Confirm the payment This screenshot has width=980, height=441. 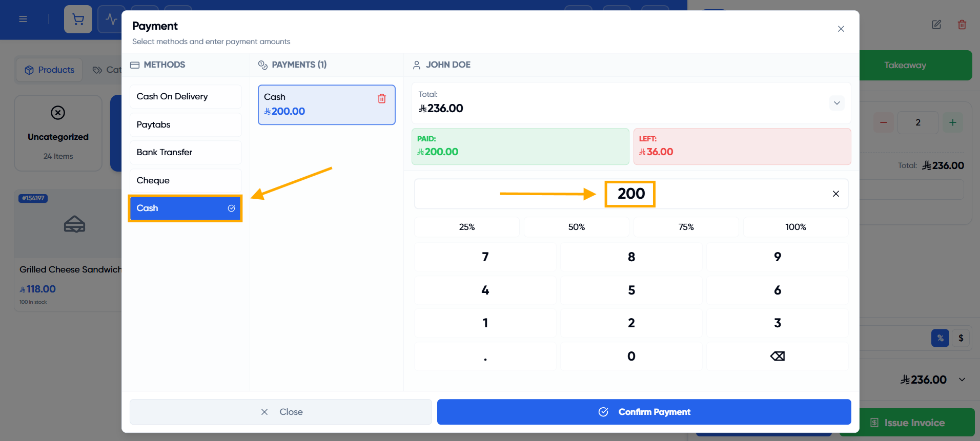pyautogui.click(x=644, y=412)
